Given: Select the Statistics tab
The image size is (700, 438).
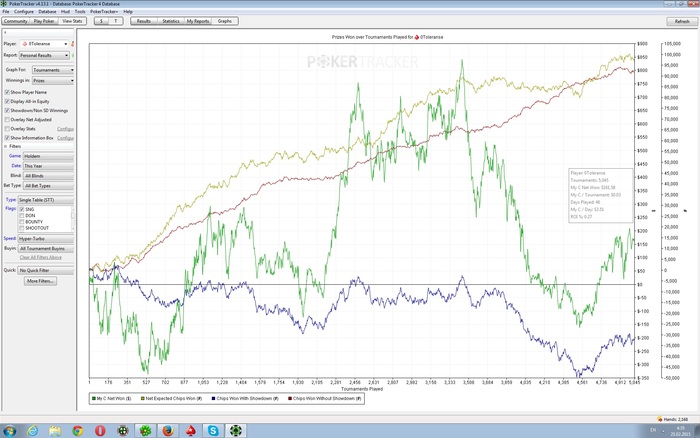Looking at the screenshot, I should (171, 21).
